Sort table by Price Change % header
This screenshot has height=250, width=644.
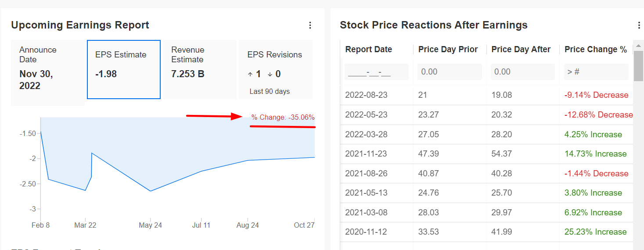[596, 50]
